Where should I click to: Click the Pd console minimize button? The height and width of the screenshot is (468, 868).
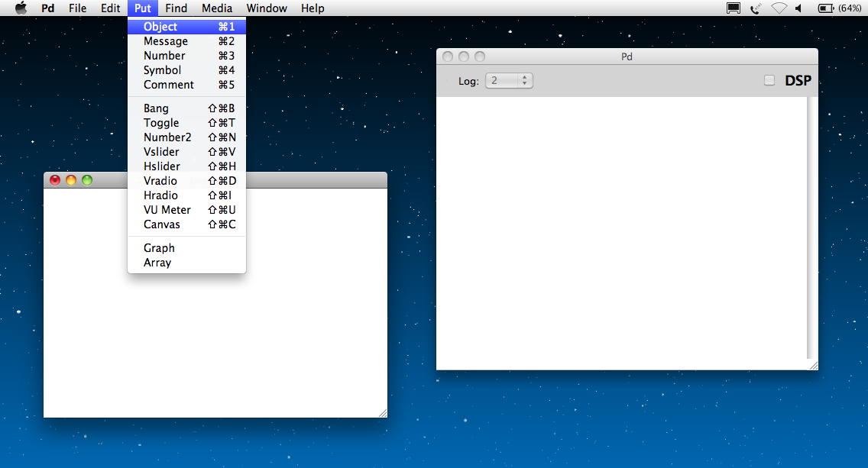point(464,56)
